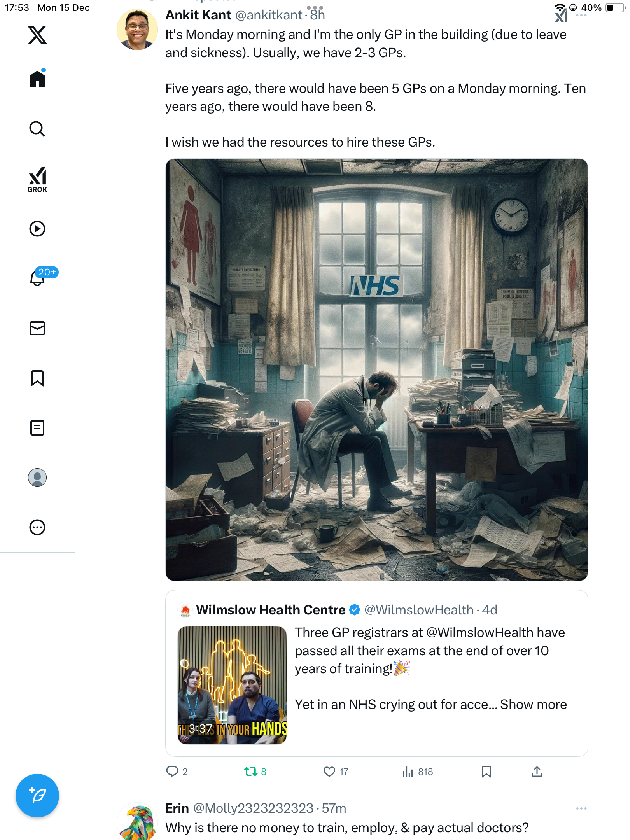Open the profile tab in sidebar
Image resolution: width=630 pixels, height=840 pixels.
point(37,478)
